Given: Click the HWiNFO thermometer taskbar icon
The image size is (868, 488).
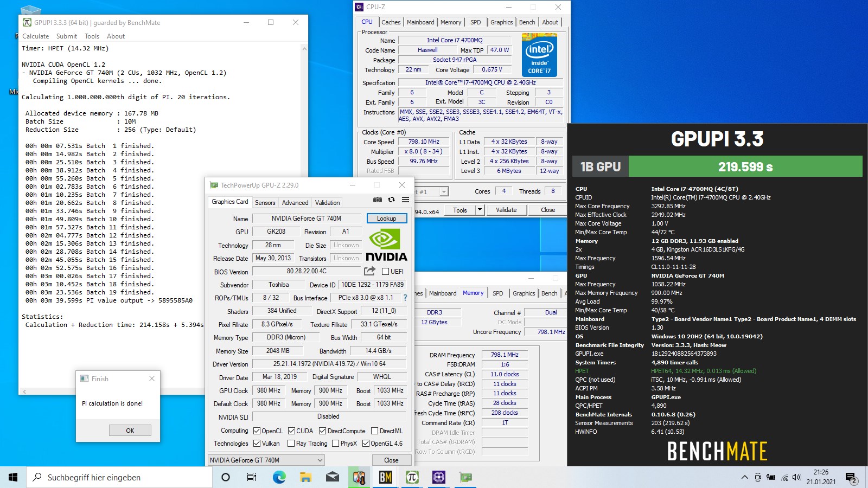Looking at the screenshot, I should (359, 477).
